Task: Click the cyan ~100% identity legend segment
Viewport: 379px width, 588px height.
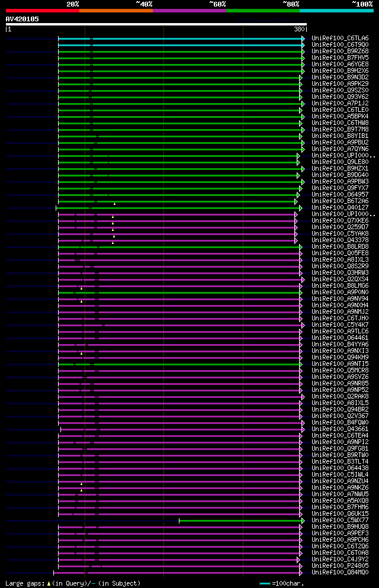Action: pos(336,11)
